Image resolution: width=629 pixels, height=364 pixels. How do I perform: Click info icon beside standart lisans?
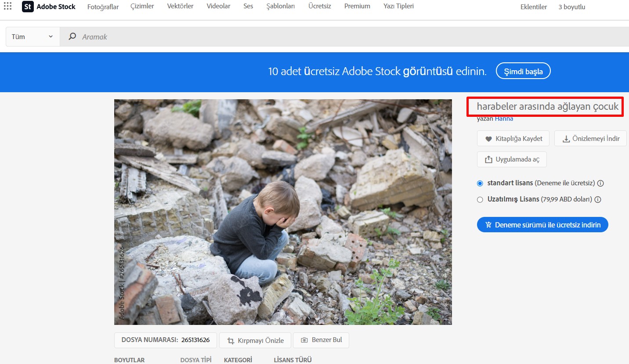[x=600, y=183]
